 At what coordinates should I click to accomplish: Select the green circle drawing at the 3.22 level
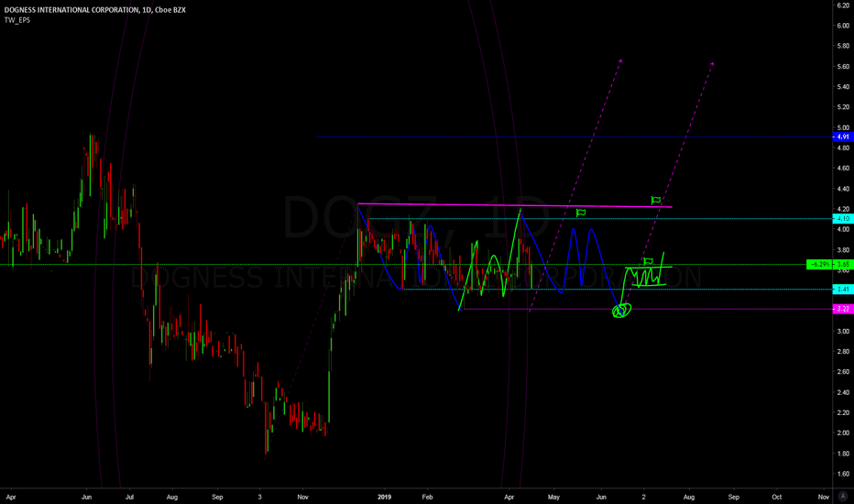click(621, 311)
